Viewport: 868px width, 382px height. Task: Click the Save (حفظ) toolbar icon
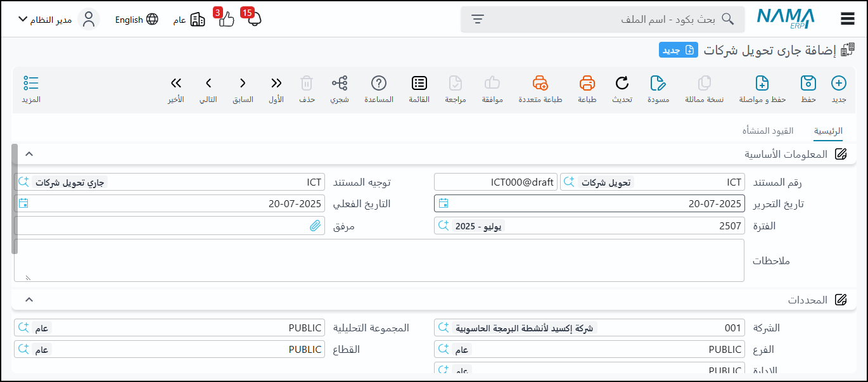click(x=808, y=84)
